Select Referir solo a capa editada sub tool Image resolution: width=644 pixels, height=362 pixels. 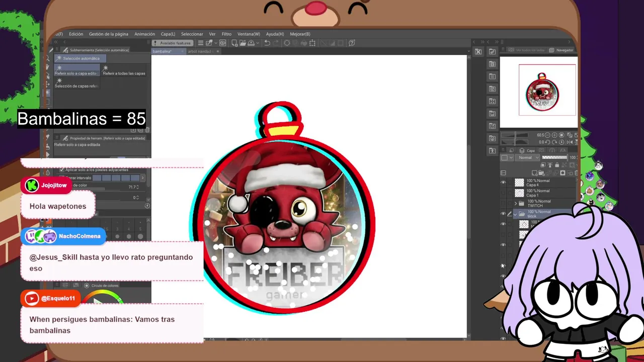[x=77, y=70]
